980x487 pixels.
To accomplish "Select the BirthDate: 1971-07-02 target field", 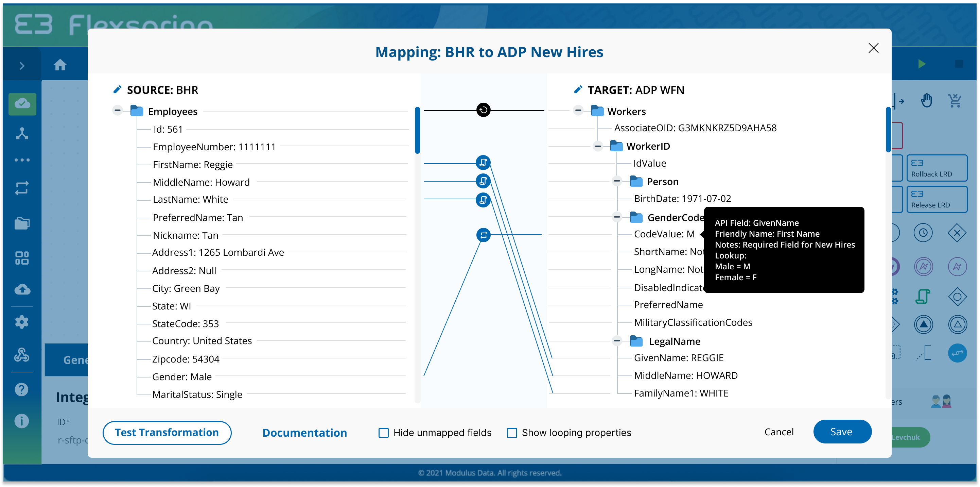I will tap(682, 199).
